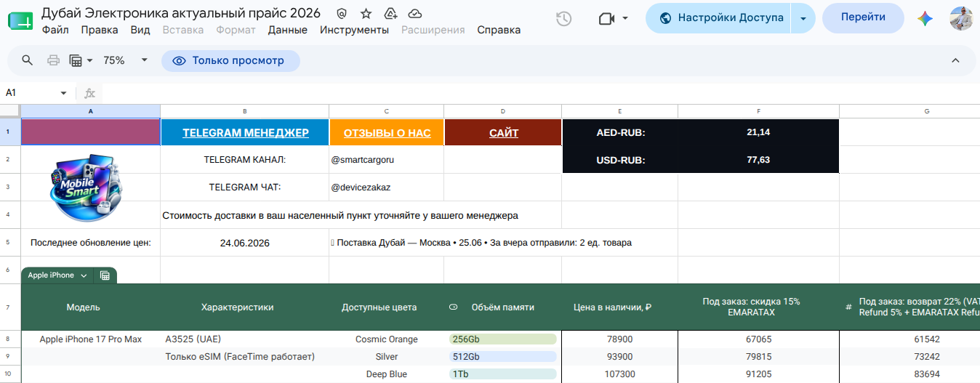The width and height of the screenshot is (980, 383).
Task: Select the price cell 107300
Action: click(619, 374)
